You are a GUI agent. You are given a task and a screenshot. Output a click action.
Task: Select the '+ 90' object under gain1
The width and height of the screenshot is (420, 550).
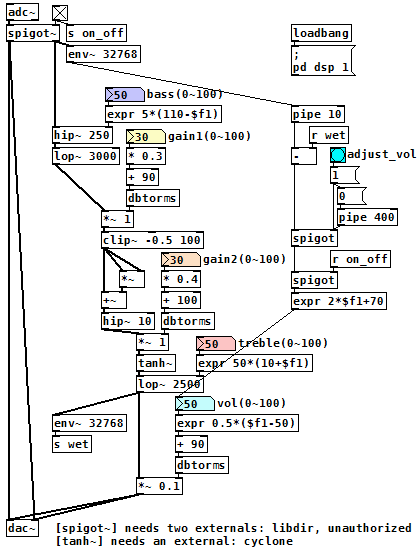coord(142,177)
